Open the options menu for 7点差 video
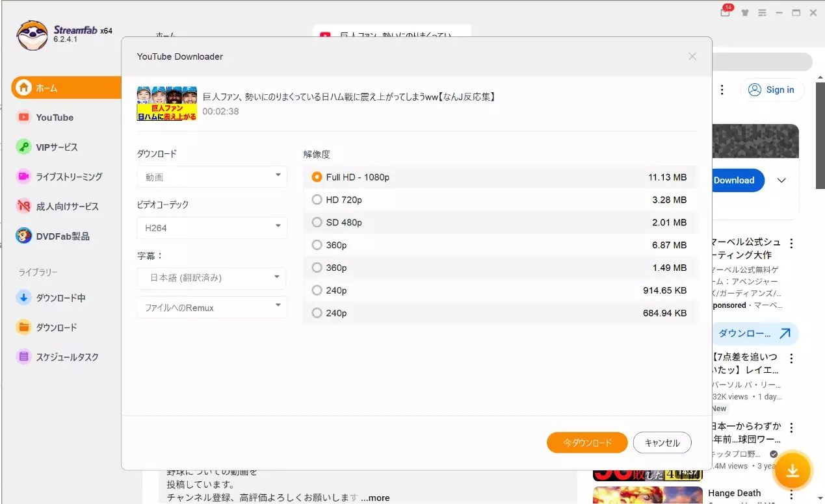Viewport: 825px width, 504px height. pyautogui.click(x=791, y=359)
